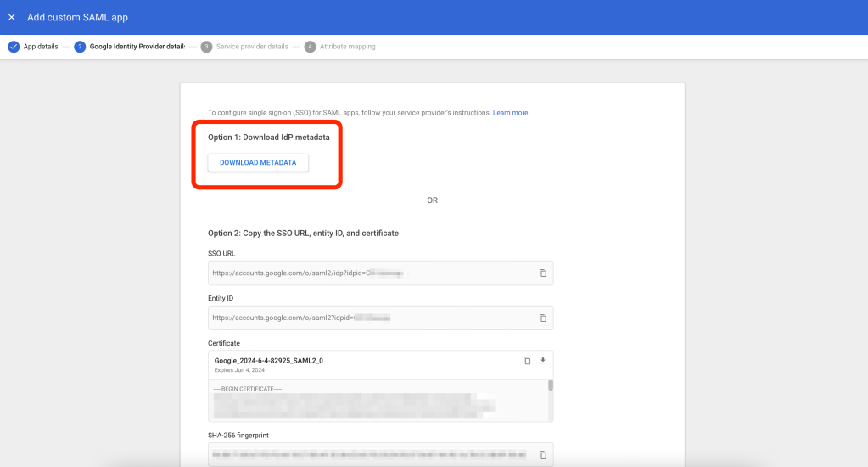
Task: Click the completed App details checkmark icon
Action: (14, 47)
